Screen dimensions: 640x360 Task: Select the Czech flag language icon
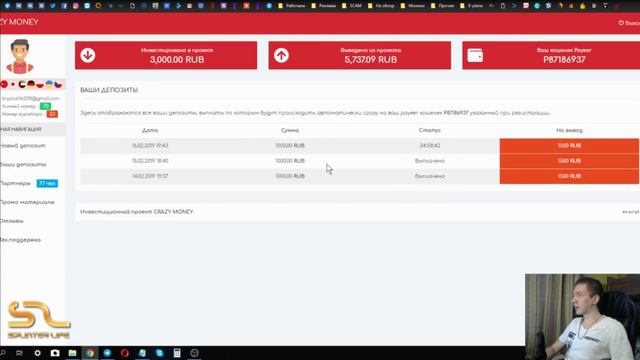point(58,84)
